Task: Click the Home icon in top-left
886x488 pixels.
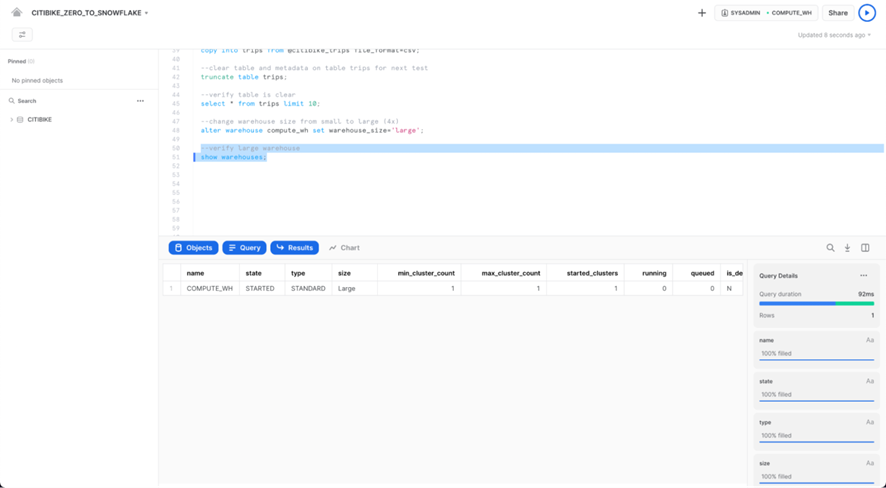Action: tap(17, 13)
